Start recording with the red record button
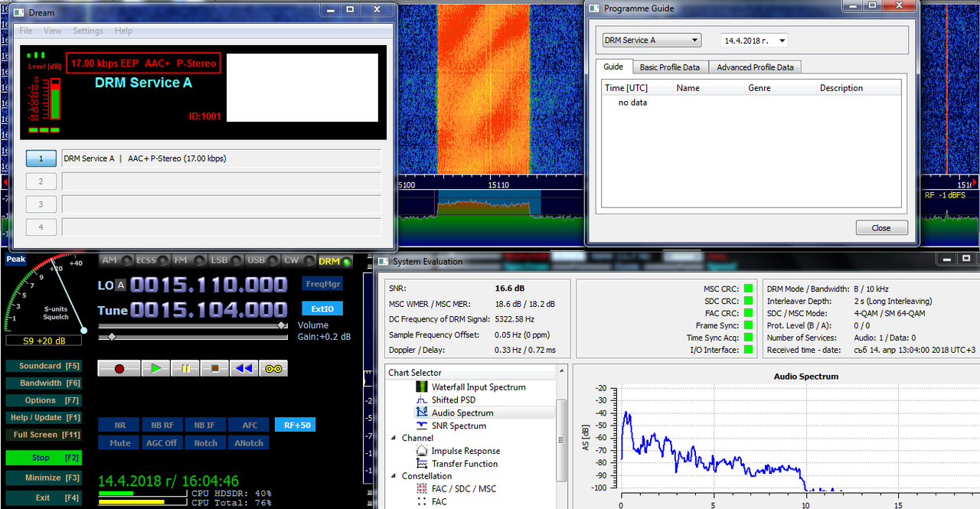The image size is (980, 509). 119,368
